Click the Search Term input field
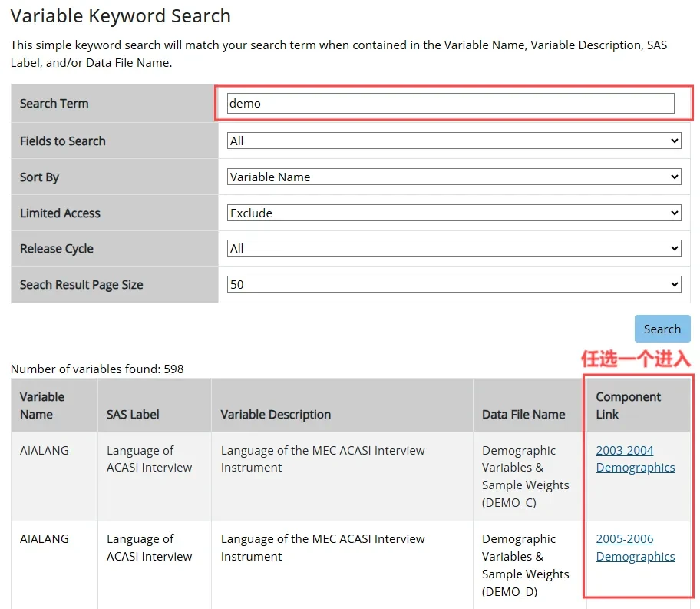 point(451,104)
